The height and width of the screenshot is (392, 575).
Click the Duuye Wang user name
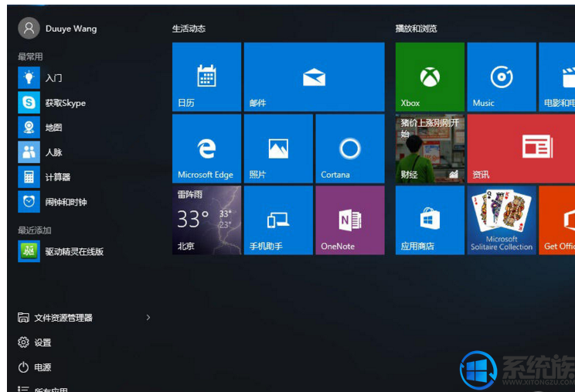(x=71, y=29)
